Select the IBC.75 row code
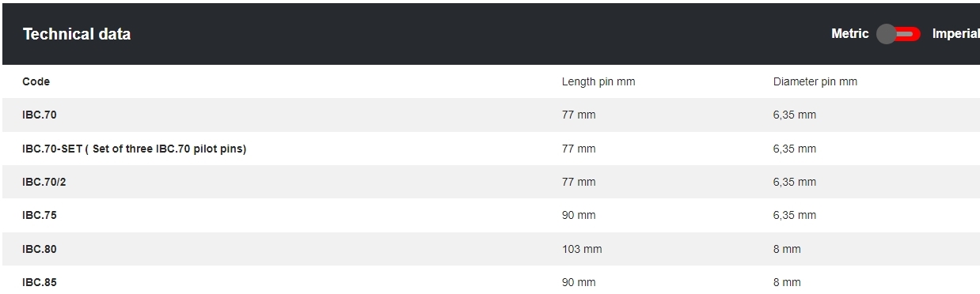Image resolution: width=980 pixels, height=294 pixels. pos(40,215)
